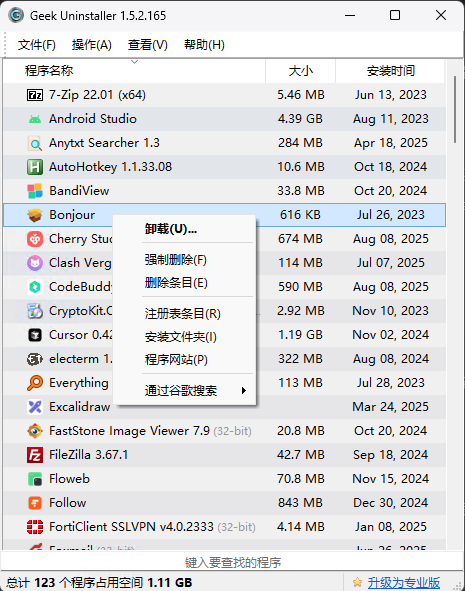Sort by 安装时间 column header
This screenshot has width=465, height=591.
(x=390, y=71)
